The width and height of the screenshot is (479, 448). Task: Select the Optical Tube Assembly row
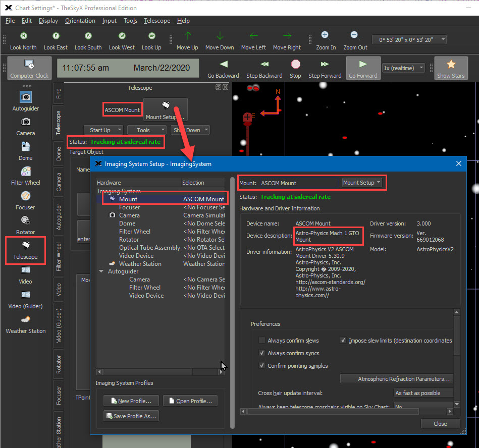(161, 248)
